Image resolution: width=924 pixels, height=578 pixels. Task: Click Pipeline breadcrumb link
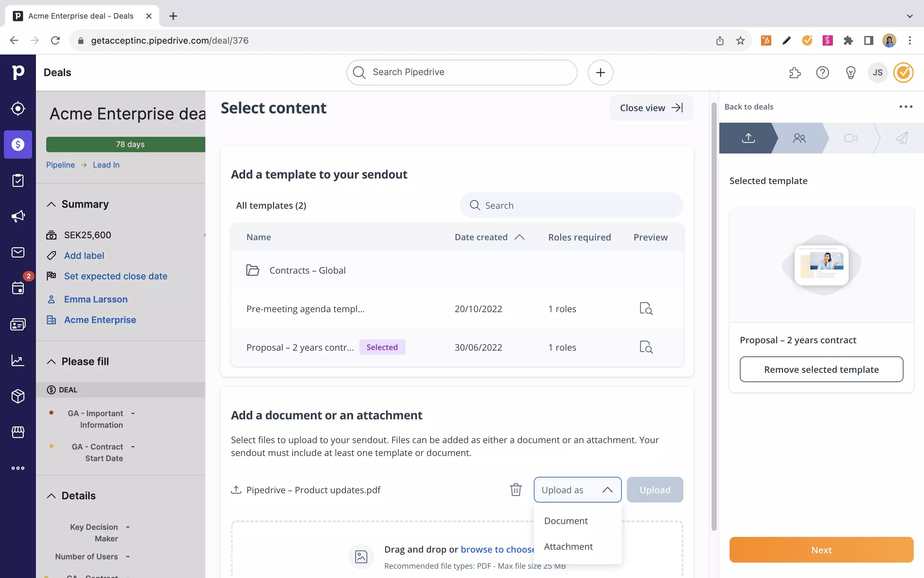click(60, 165)
